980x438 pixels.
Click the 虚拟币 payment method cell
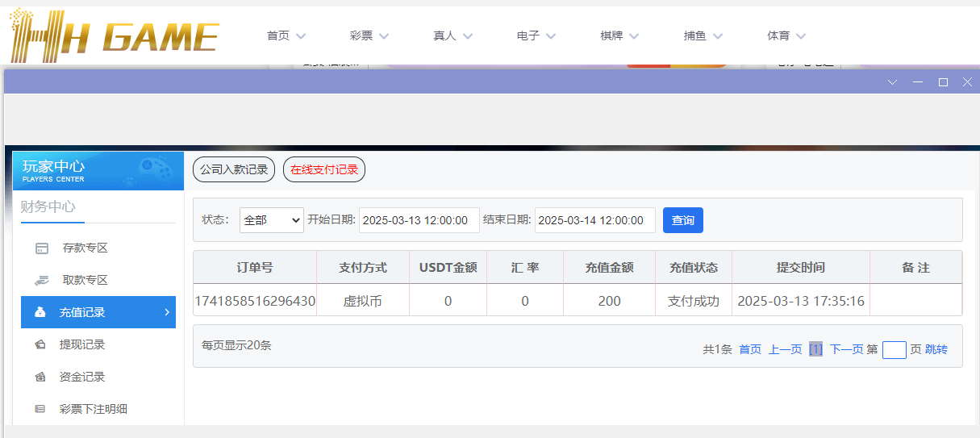363,301
